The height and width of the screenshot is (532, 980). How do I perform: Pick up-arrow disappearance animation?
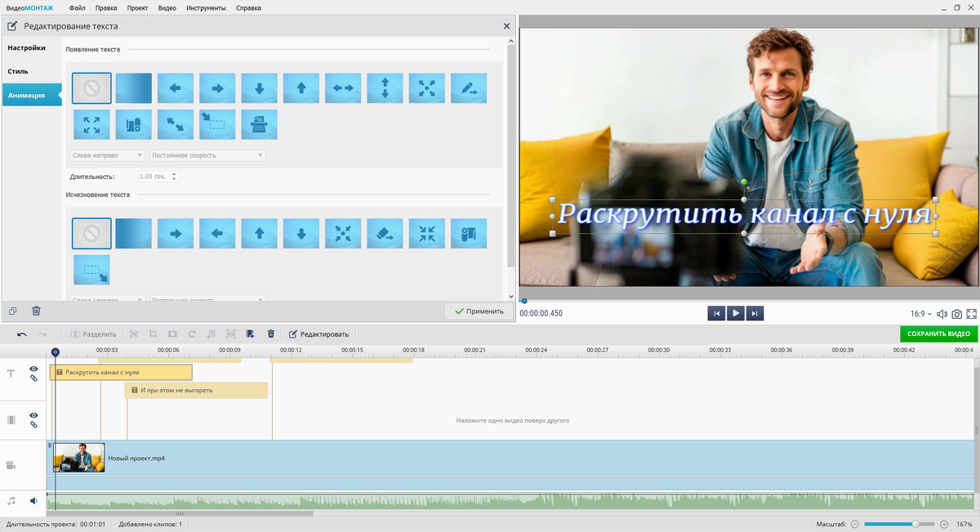pyautogui.click(x=260, y=233)
